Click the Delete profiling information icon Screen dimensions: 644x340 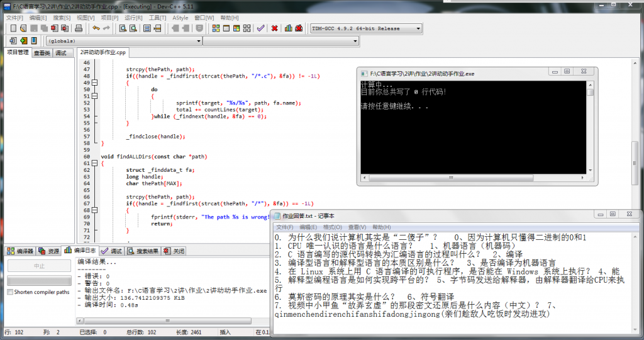pyautogui.click(x=299, y=28)
